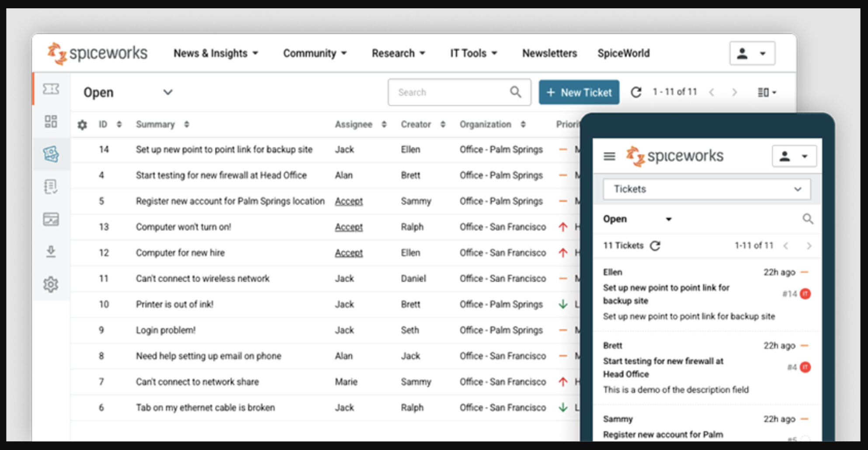Open News & Insights menu
The width and height of the screenshot is (868, 450).
[x=216, y=53]
